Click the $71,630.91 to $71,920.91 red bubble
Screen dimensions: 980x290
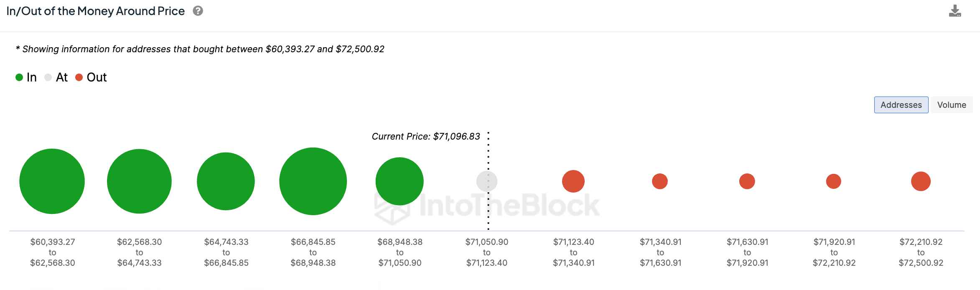(x=747, y=181)
